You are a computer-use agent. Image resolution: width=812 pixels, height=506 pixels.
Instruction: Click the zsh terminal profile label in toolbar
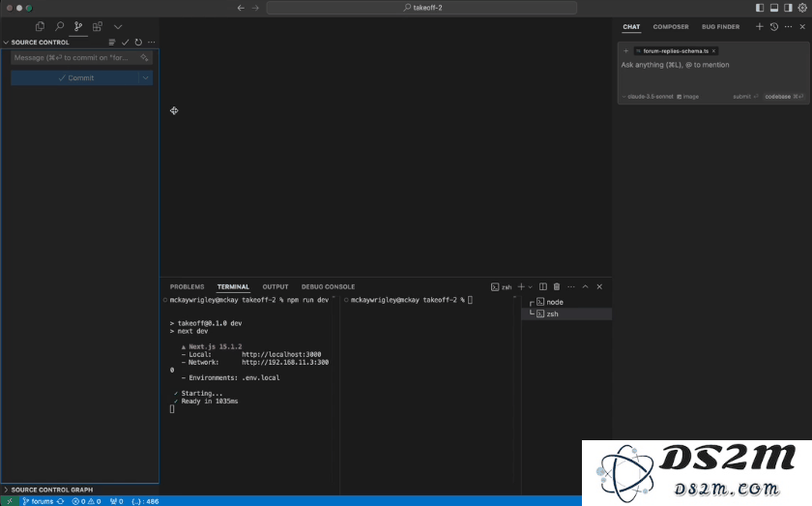pos(502,286)
